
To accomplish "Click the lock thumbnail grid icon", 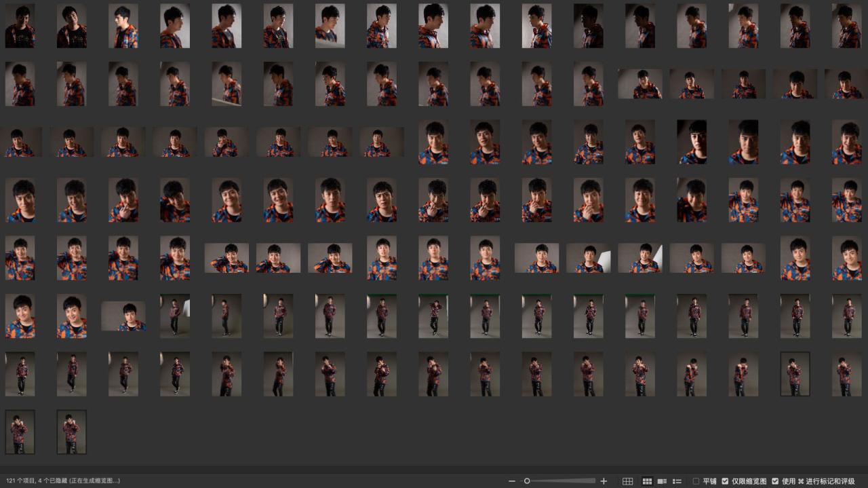I will [x=628, y=481].
